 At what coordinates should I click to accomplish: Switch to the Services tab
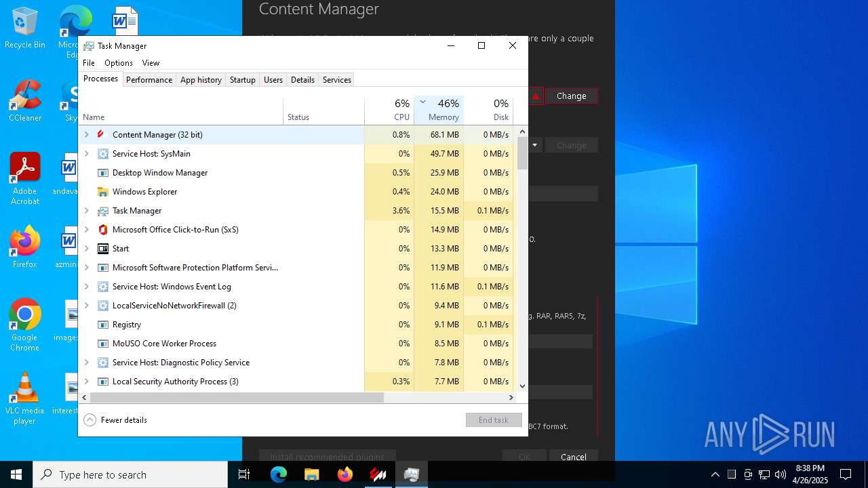point(337,80)
